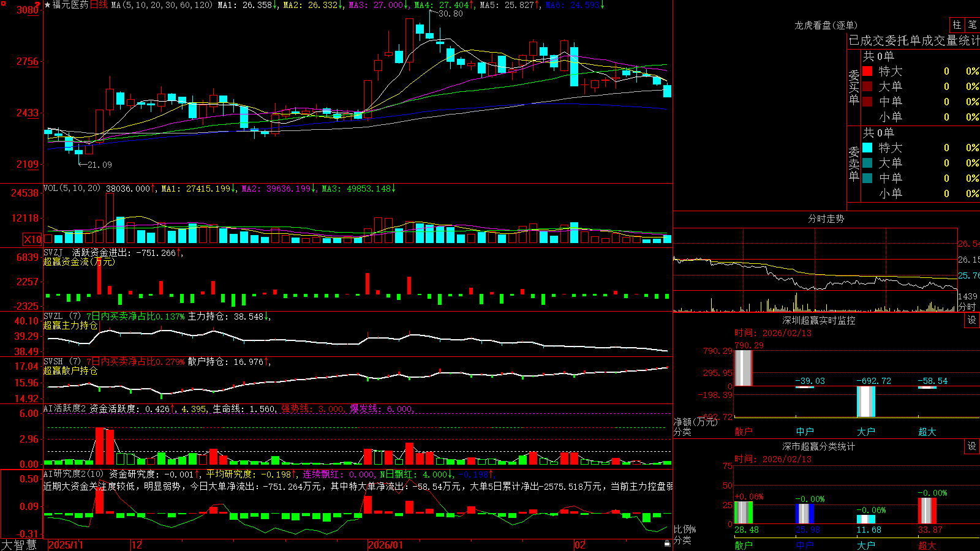The width and height of the screenshot is (980, 551).
Task: Click the cyan 中户 label under monitor chart
Action: [805, 432]
